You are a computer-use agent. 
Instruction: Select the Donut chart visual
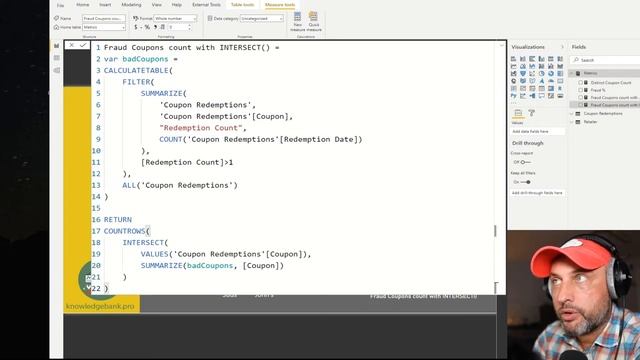pos(551,73)
